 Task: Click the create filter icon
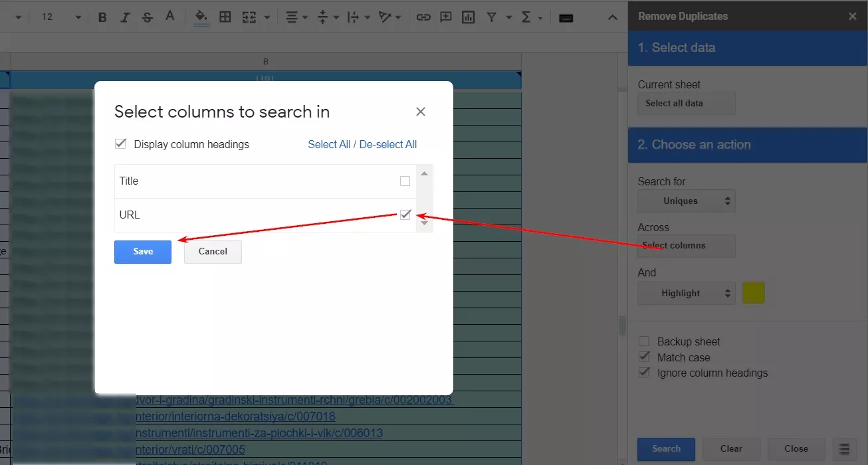point(492,17)
